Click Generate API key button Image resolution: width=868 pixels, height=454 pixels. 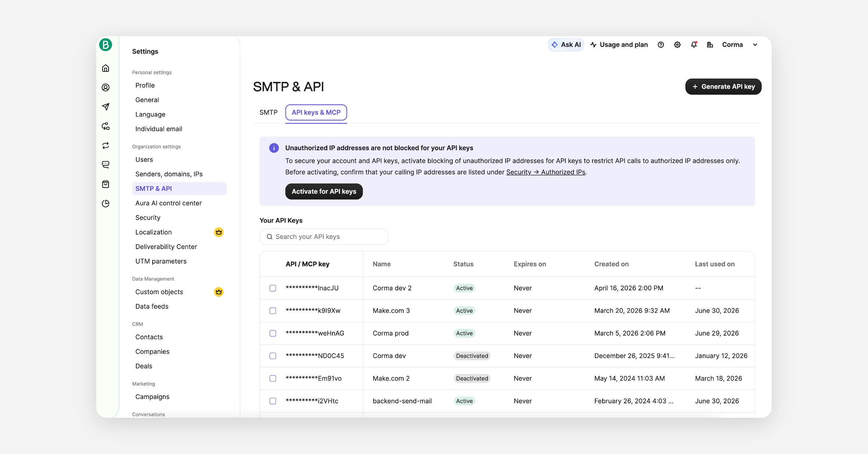coord(723,87)
